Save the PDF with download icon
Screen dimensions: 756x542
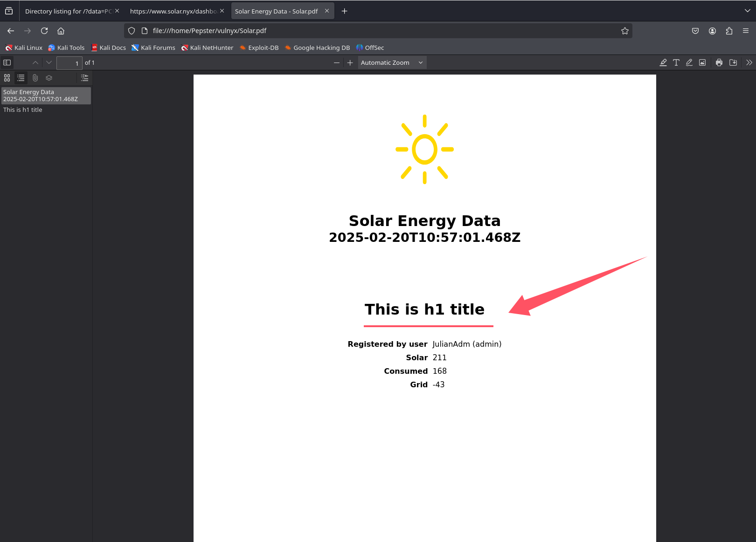(x=733, y=62)
